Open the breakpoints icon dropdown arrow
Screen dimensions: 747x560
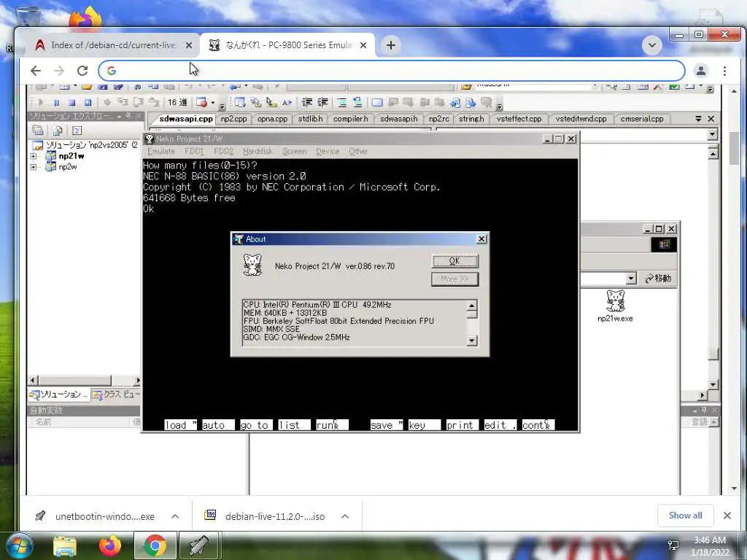click(212, 103)
